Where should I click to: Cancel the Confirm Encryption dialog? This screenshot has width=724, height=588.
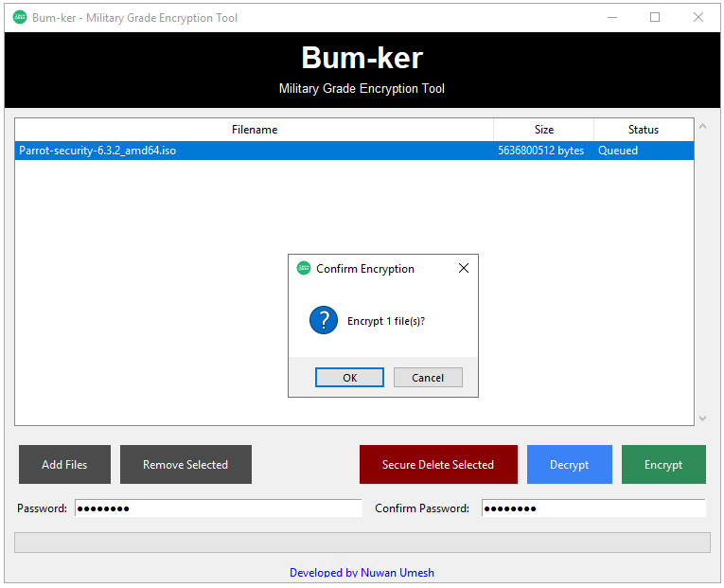pyautogui.click(x=428, y=378)
